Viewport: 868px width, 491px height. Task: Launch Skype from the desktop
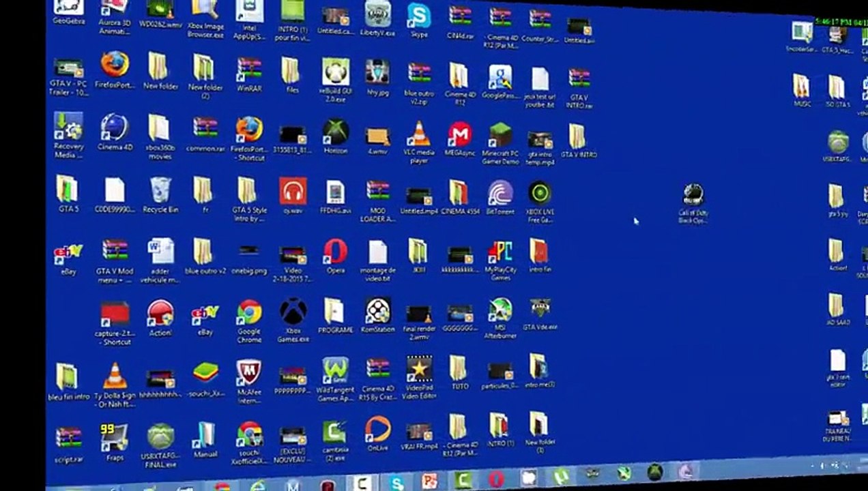419,18
